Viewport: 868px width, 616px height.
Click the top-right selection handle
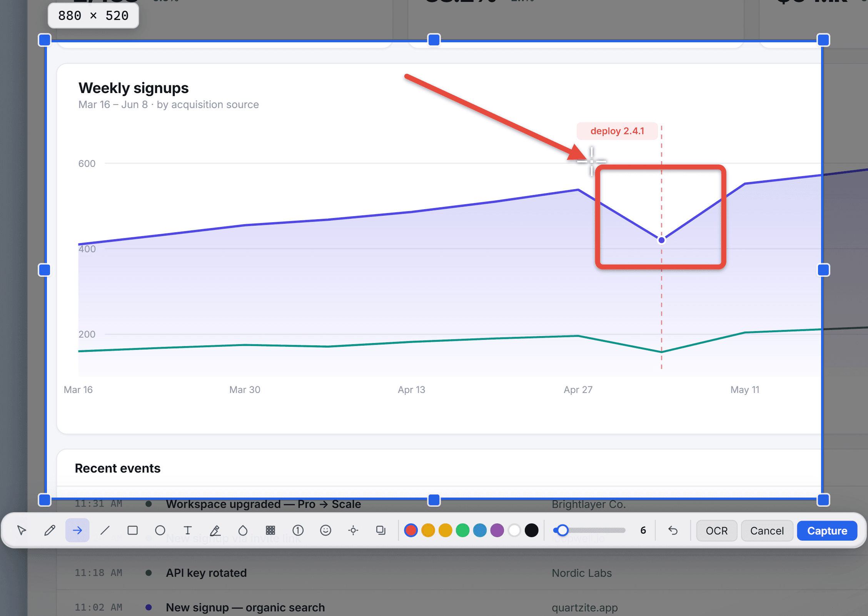[x=823, y=40]
